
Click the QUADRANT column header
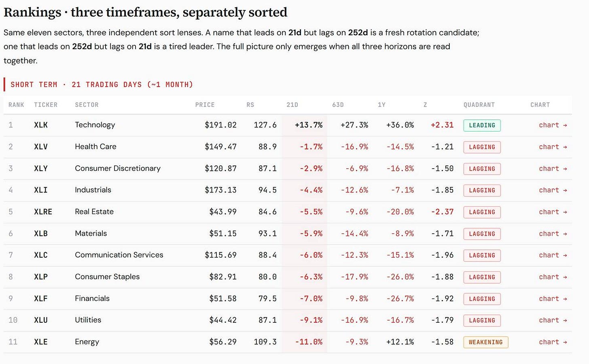(x=479, y=105)
